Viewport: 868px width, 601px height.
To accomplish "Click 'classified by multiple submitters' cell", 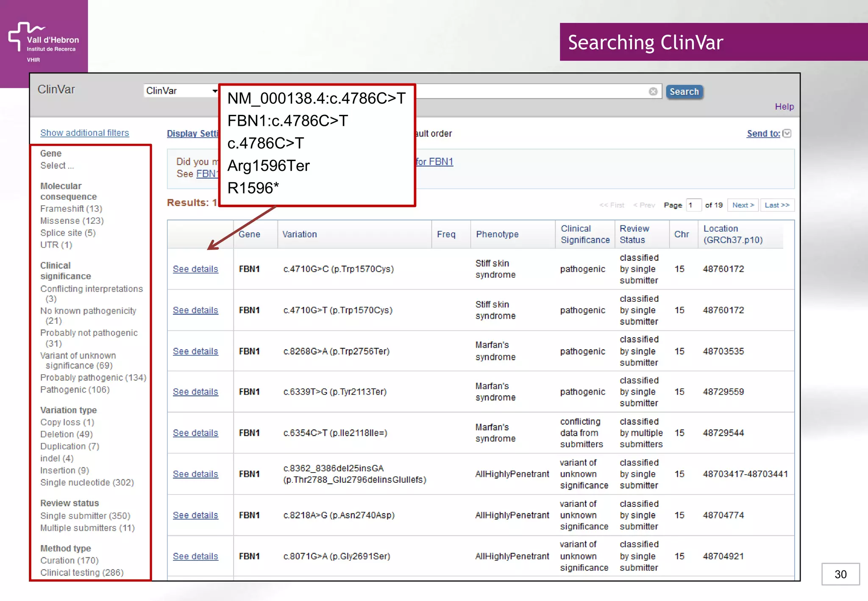I will coord(641,433).
